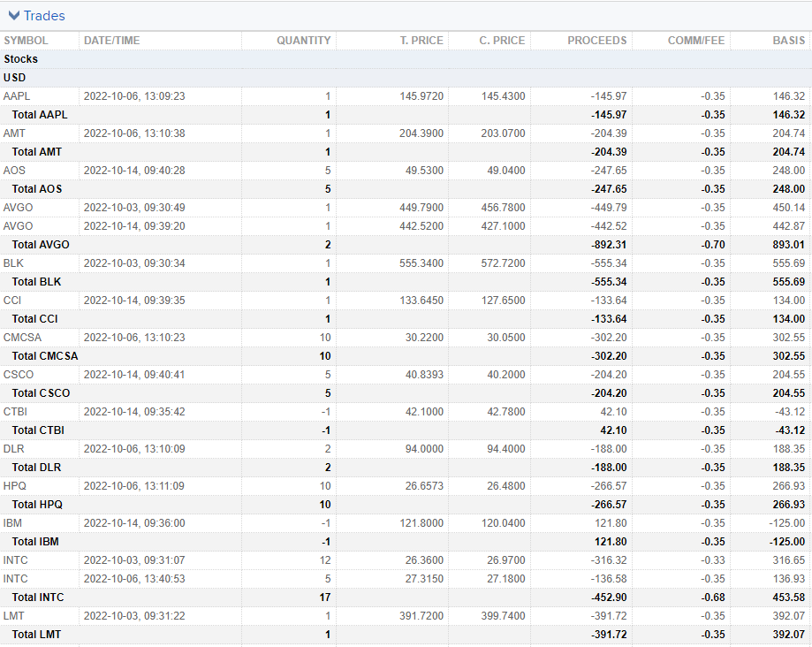
Task: Click the T. PRICE column header
Action: 421,41
